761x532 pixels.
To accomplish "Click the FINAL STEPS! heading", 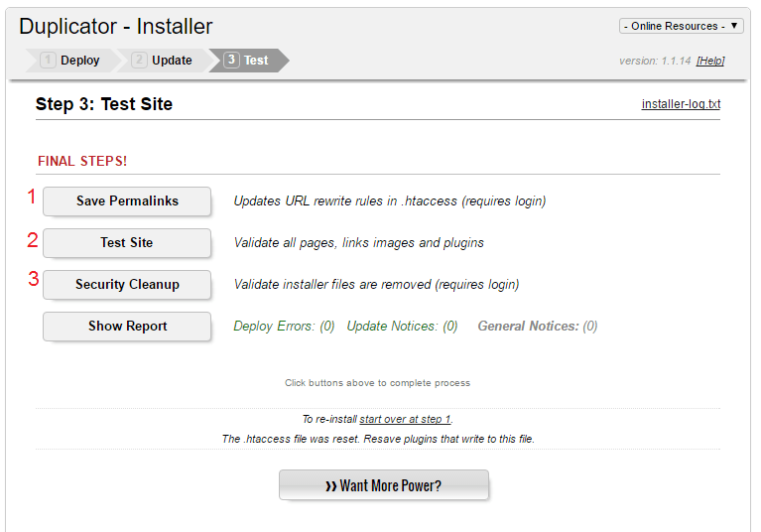I will [82, 161].
